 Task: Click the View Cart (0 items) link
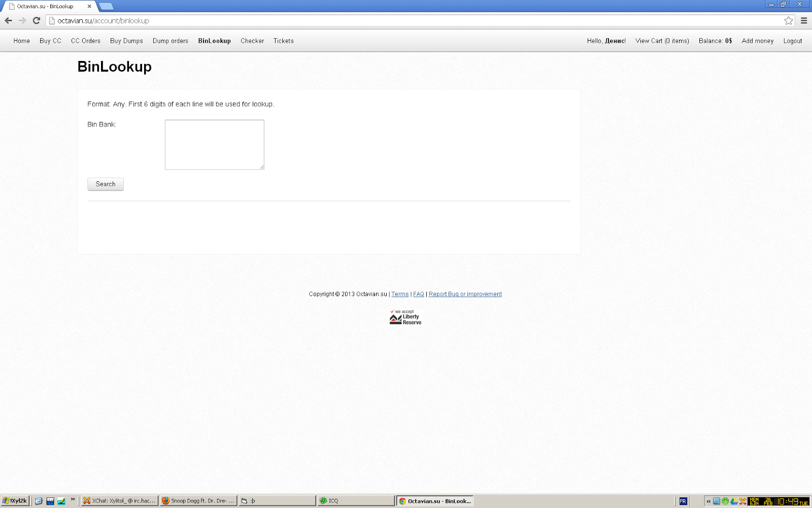pos(662,41)
